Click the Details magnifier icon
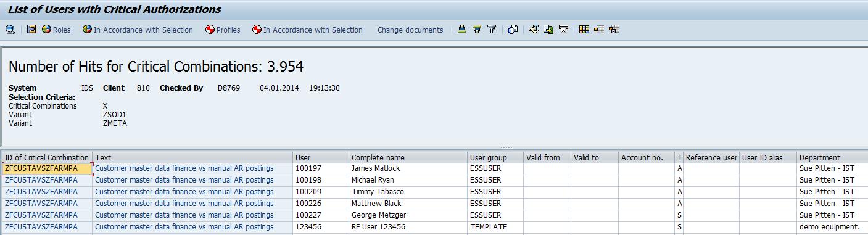Screen dimensions: 868x235 10,30
